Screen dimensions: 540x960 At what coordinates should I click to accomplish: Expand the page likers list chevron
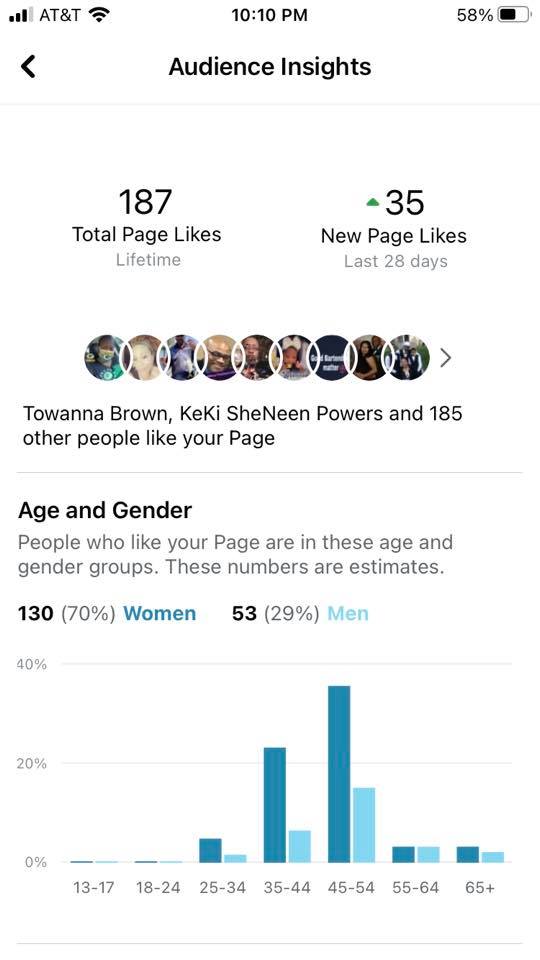click(x=446, y=358)
